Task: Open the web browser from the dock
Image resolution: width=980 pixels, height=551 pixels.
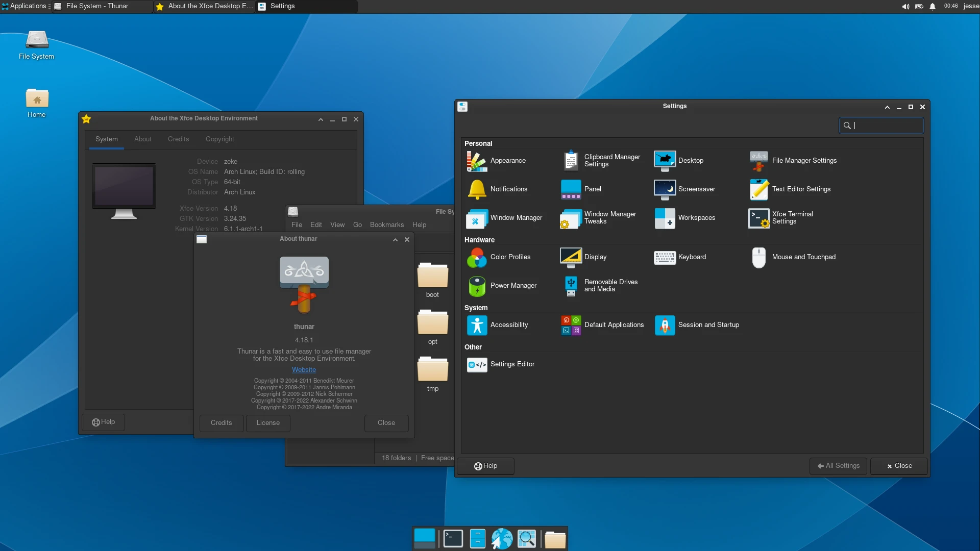Action: click(x=502, y=538)
